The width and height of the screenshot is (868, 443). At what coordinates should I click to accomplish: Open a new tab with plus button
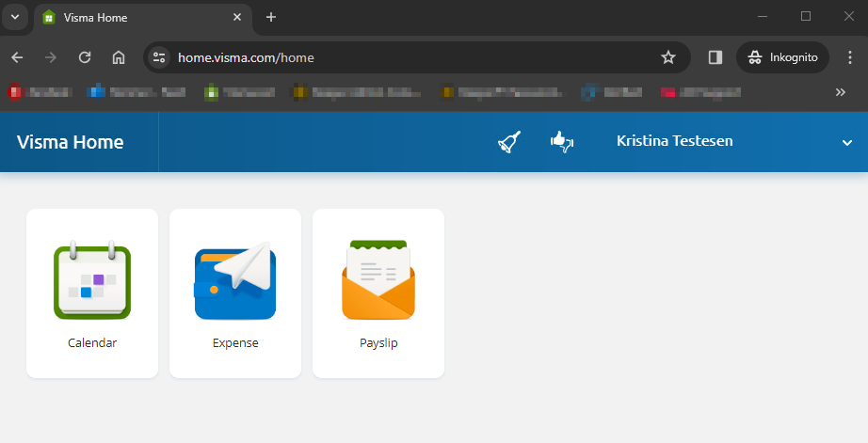click(271, 17)
